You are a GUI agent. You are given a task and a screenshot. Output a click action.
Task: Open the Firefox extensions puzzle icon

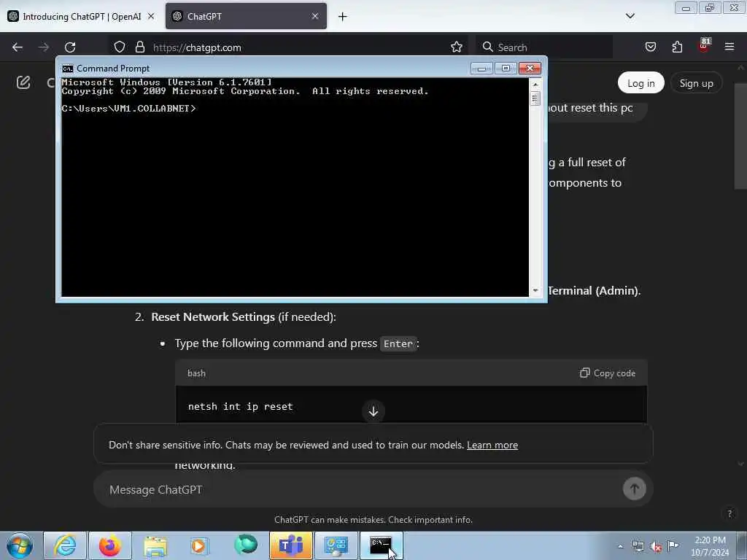(677, 47)
